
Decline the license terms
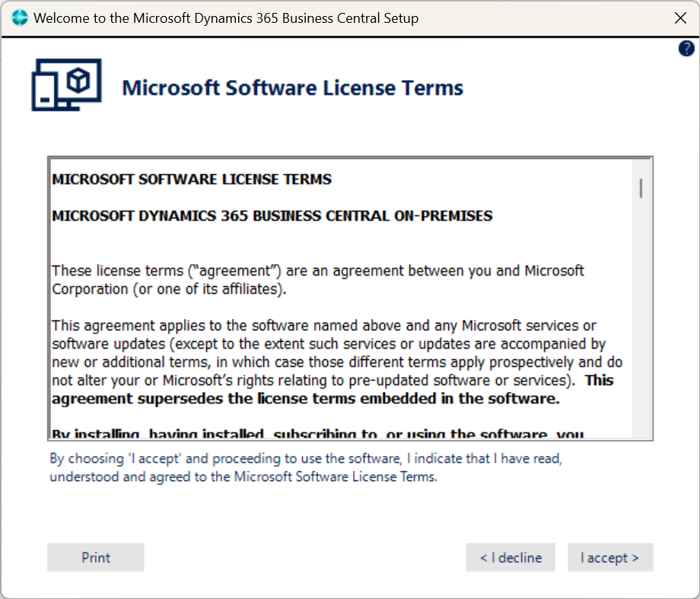pos(511,557)
